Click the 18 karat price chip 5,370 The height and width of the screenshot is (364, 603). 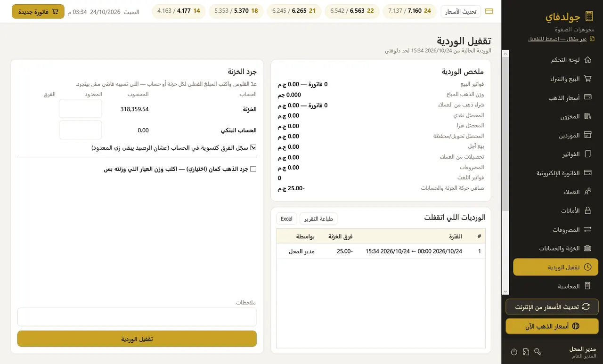pos(236,11)
